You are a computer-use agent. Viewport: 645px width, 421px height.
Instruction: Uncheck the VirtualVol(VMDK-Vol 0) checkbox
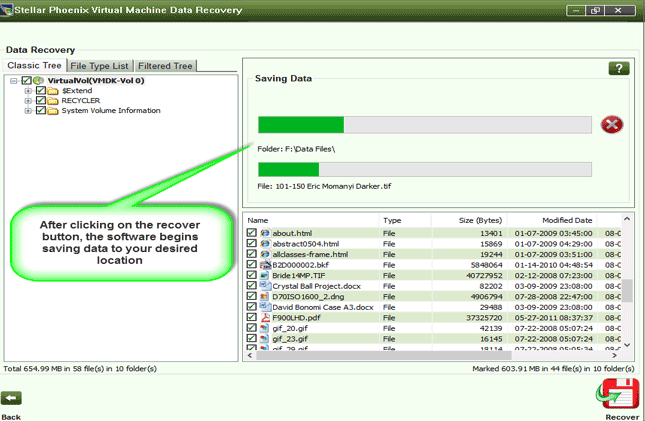tap(26, 80)
